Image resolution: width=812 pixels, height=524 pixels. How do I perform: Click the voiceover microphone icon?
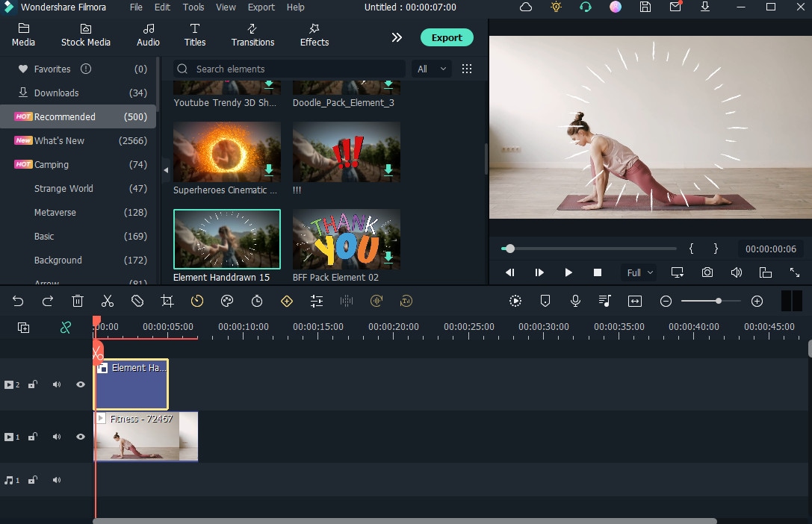point(575,301)
